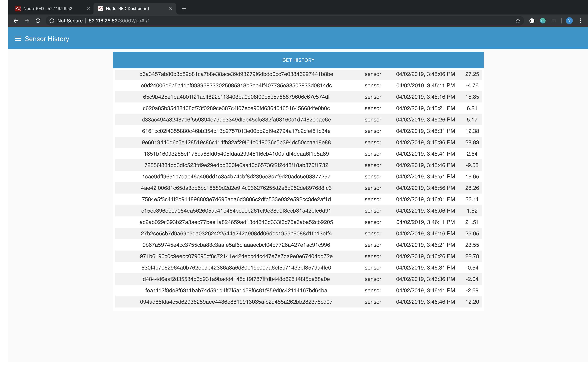Image resolution: width=588 pixels, height=372 pixels.
Task: Select the Node-RED Dashboard tab
Action: click(127, 9)
